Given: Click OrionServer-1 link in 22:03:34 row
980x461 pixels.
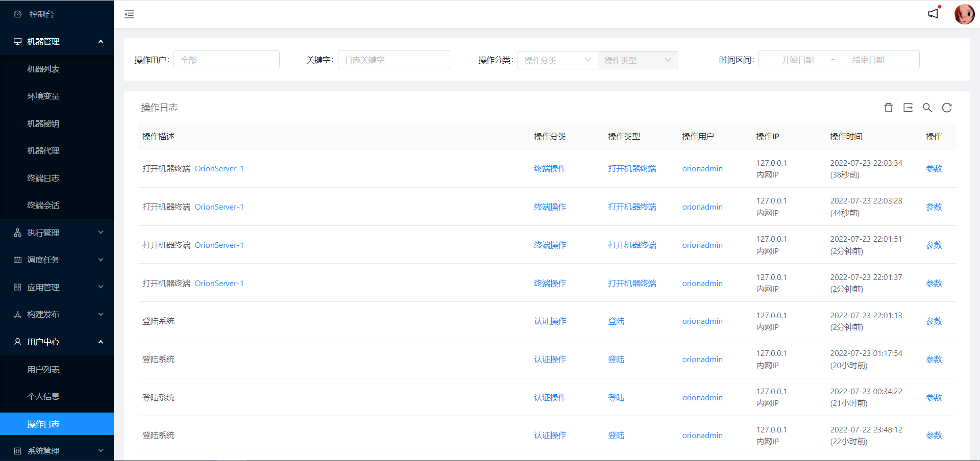Looking at the screenshot, I should [x=219, y=169].
